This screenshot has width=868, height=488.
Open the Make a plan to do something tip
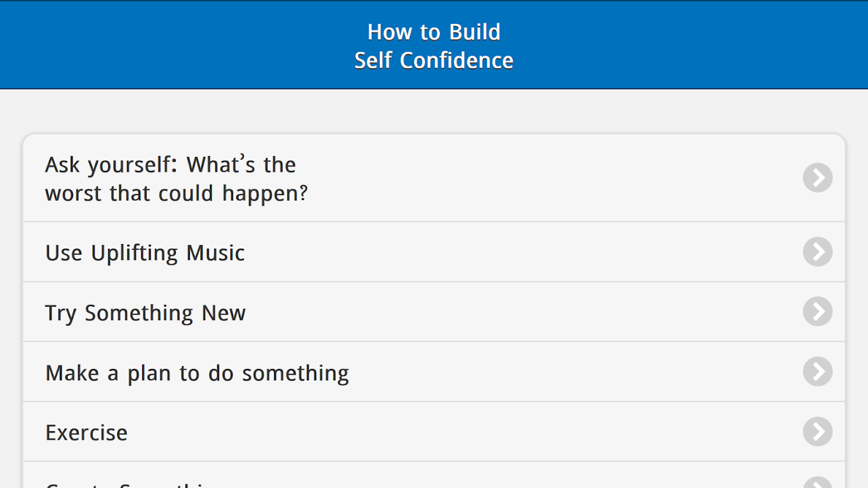point(434,371)
